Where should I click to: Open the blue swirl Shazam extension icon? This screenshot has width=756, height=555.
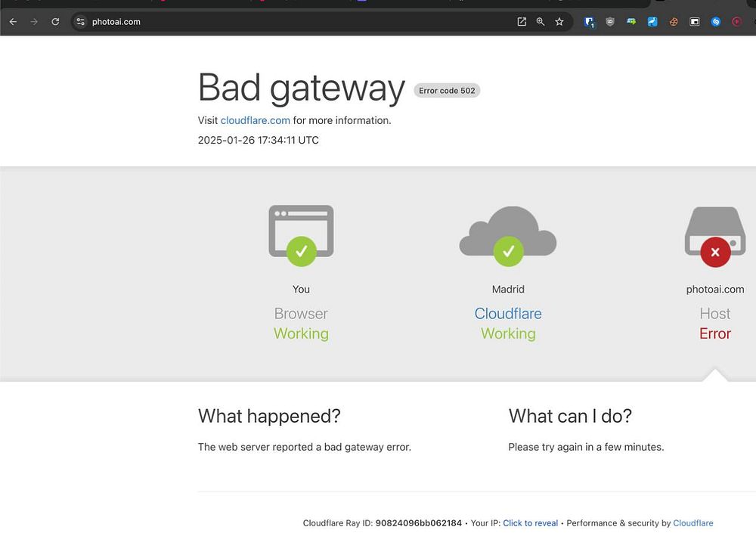click(x=715, y=22)
